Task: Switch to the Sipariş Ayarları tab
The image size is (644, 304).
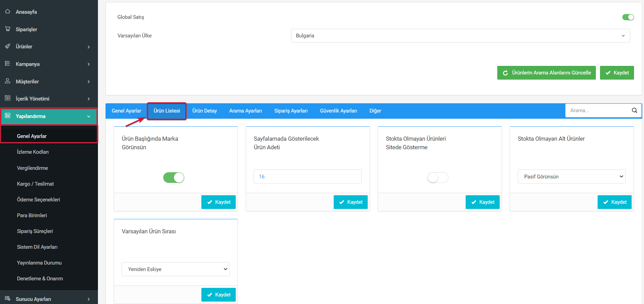Action: coord(291,111)
